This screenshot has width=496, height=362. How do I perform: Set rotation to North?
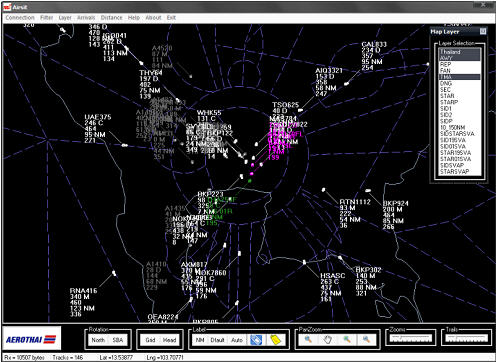(x=98, y=340)
